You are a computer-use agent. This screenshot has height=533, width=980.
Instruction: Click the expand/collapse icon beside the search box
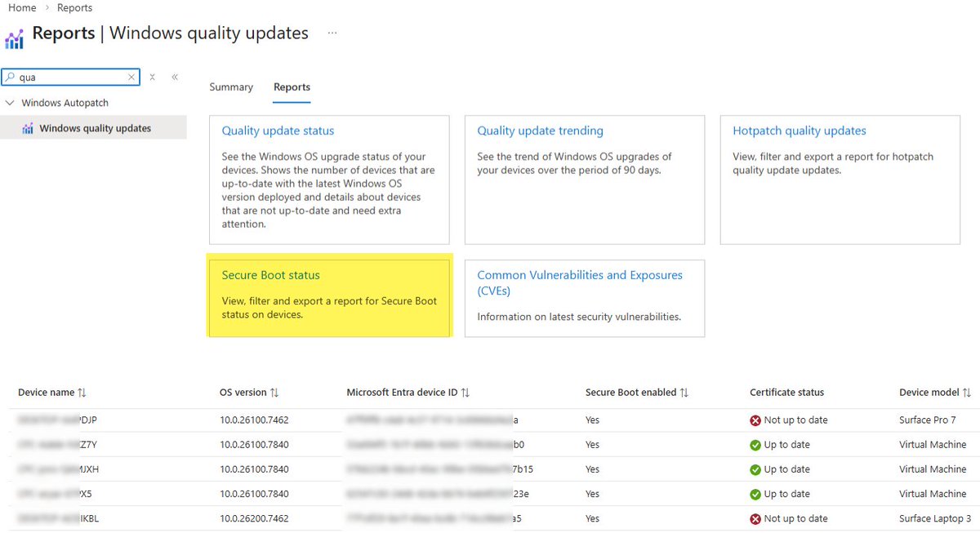coord(153,77)
